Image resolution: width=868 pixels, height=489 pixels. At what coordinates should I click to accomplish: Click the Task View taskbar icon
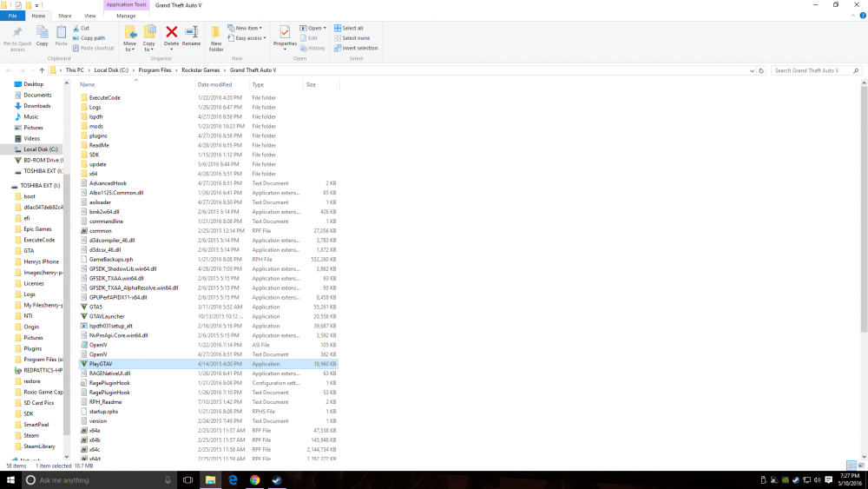click(x=187, y=480)
